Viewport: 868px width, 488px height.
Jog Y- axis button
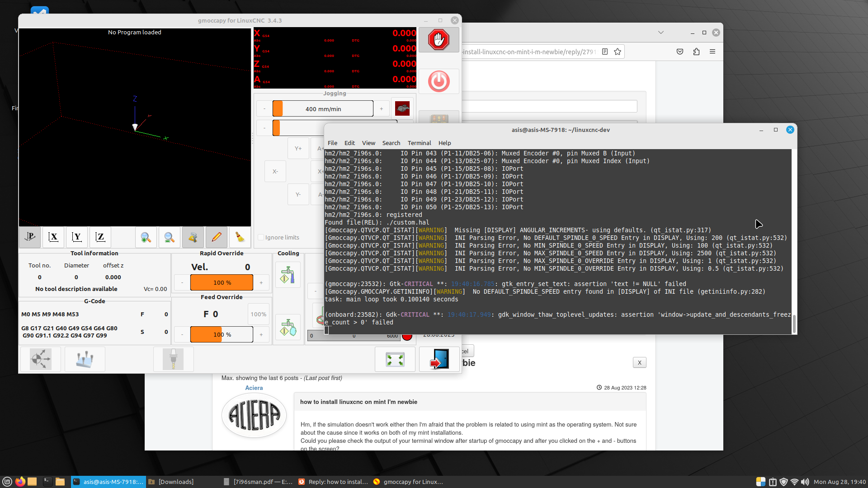pos(298,194)
